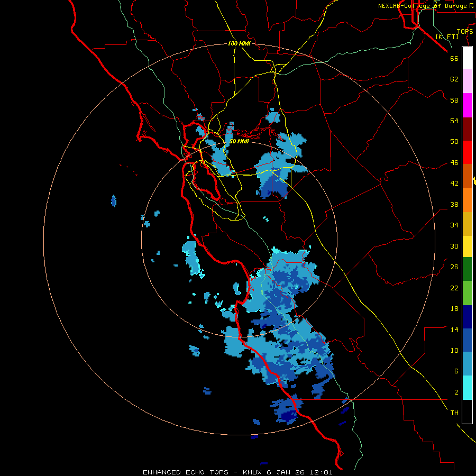Viewport: 476px width, 476px height.
Task: Click the light steel-blue legend swatch
Action: 467,364
